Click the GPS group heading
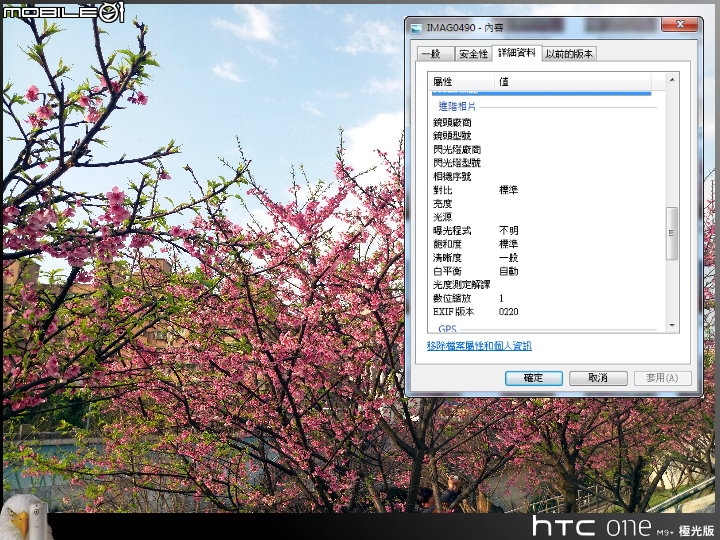This screenshot has width=720, height=540. pos(447,329)
